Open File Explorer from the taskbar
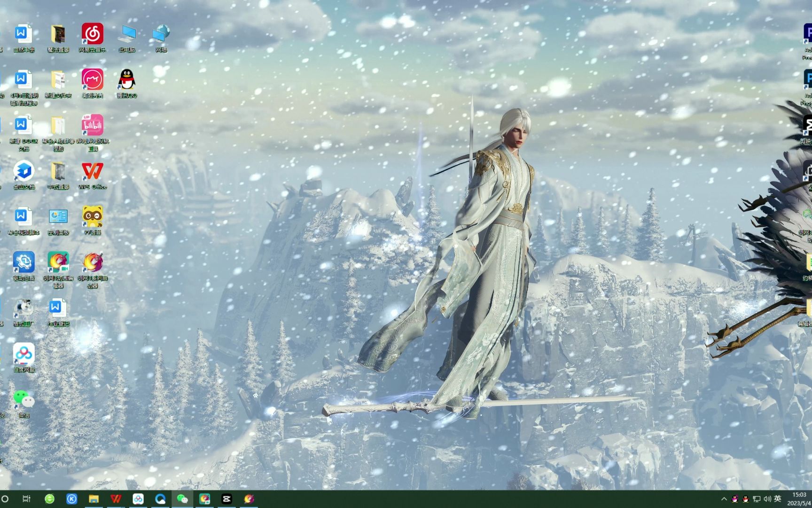Image resolution: width=812 pixels, height=508 pixels. tap(94, 499)
